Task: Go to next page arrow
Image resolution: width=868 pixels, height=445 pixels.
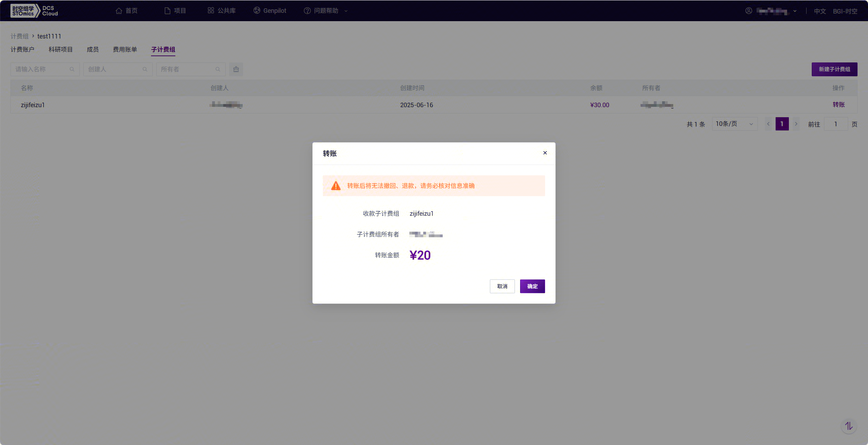Action: 796,124
